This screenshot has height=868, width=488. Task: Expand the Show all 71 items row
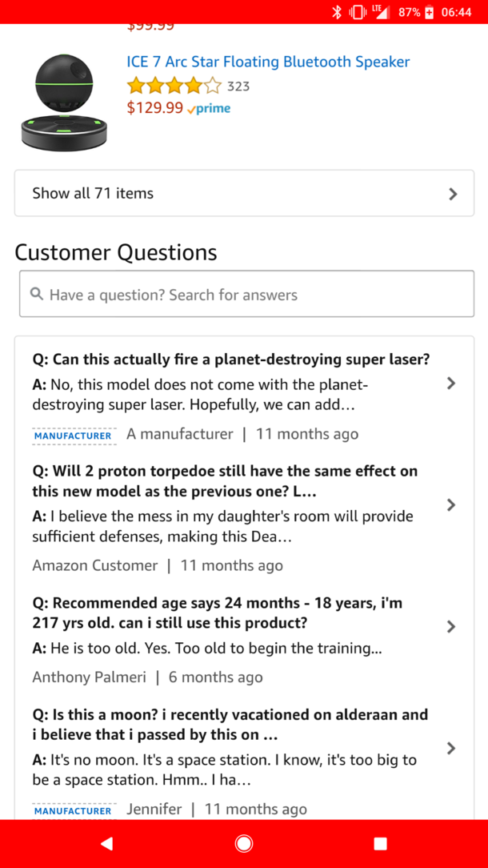click(244, 193)
